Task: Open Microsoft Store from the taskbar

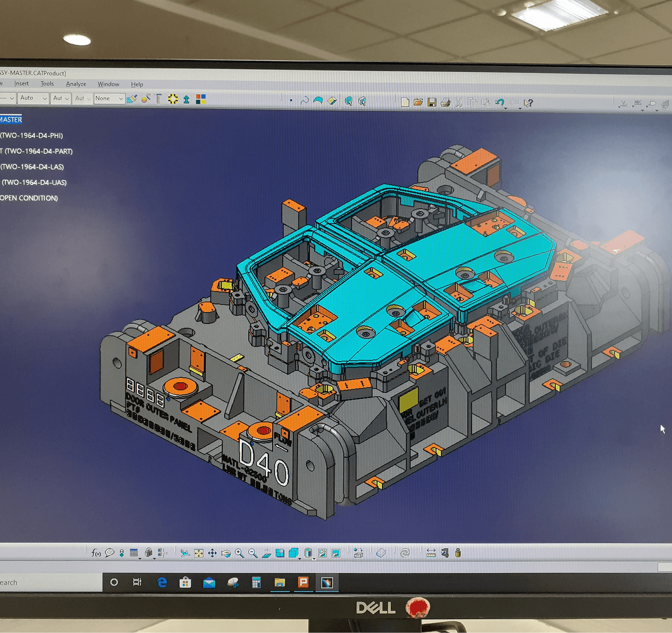Action: [185, 583]
